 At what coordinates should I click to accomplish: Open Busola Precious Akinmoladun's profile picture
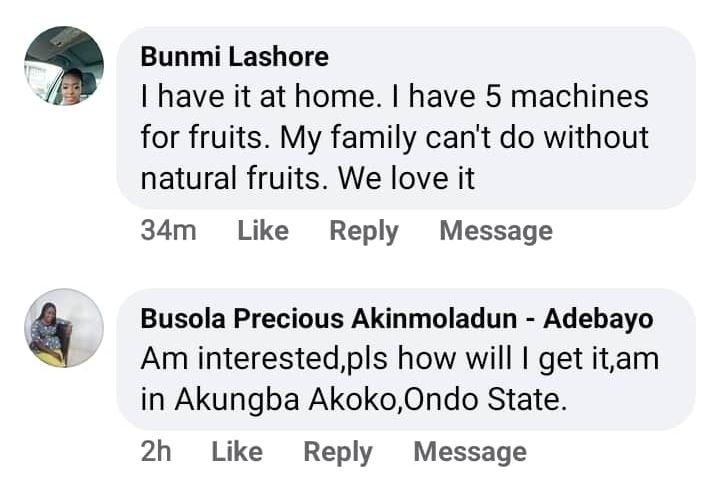[64, 328]
